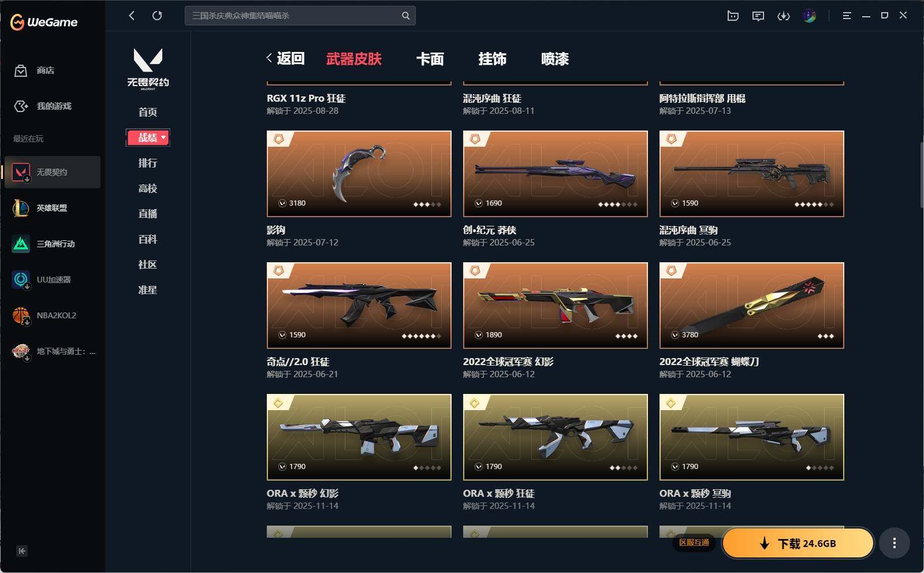Open the hamburger main menu
Screen dimensions: 924x573
tap(847, 16)
